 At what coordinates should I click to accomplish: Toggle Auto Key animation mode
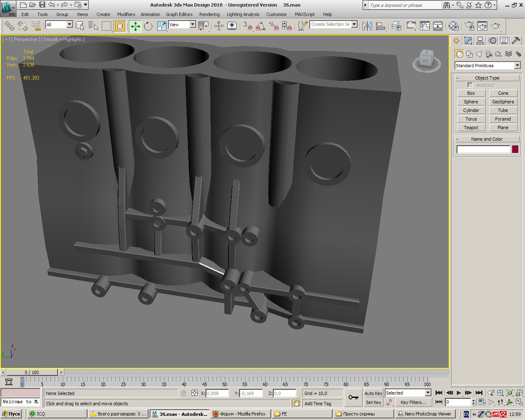pos(373,393)
